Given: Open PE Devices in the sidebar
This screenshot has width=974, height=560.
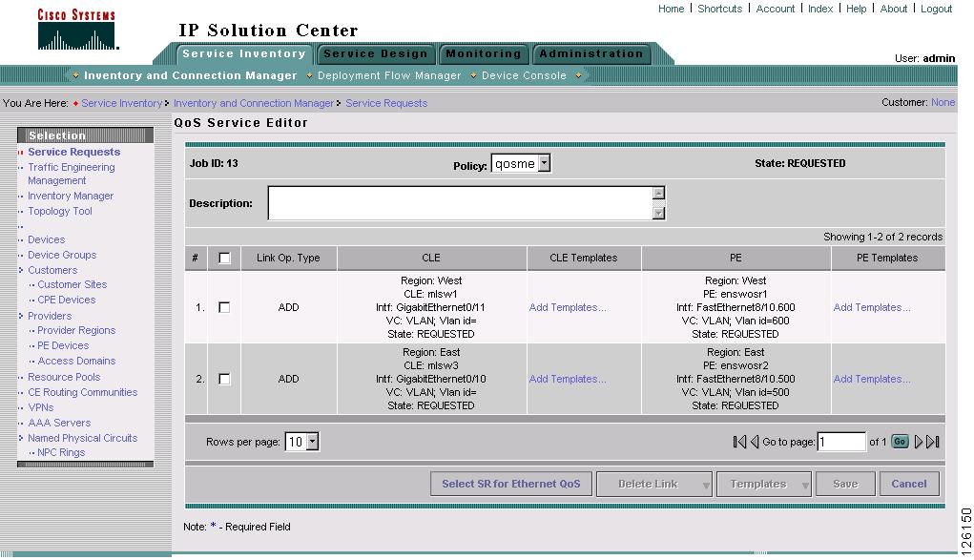Looking at the screenshot, I should click(63, 345).
